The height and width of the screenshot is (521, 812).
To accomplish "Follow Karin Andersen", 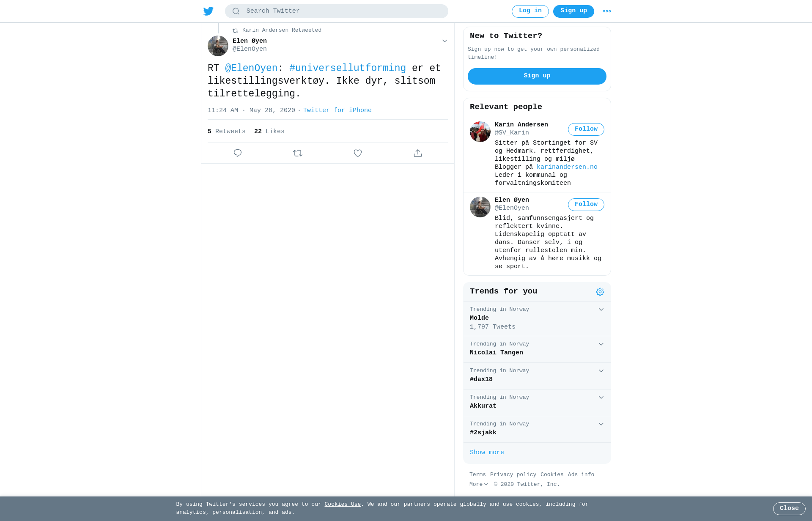I will [586, 129].
